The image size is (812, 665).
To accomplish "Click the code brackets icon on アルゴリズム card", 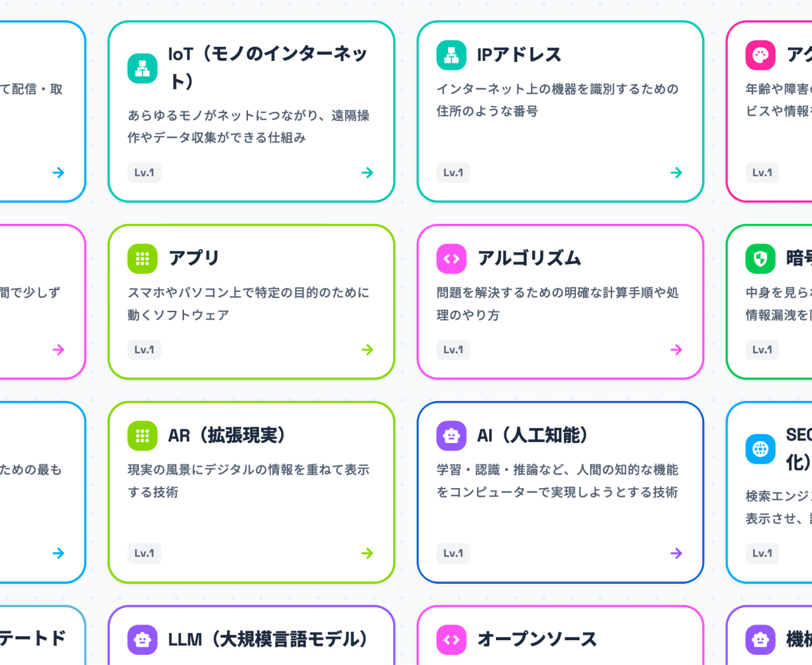I will click(x=451, y=258).
